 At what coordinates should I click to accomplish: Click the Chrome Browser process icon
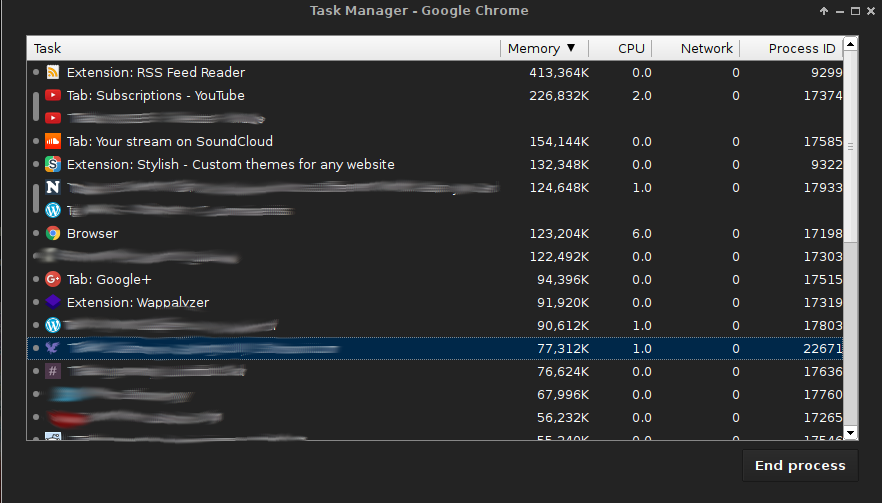[x=53, y=234]
